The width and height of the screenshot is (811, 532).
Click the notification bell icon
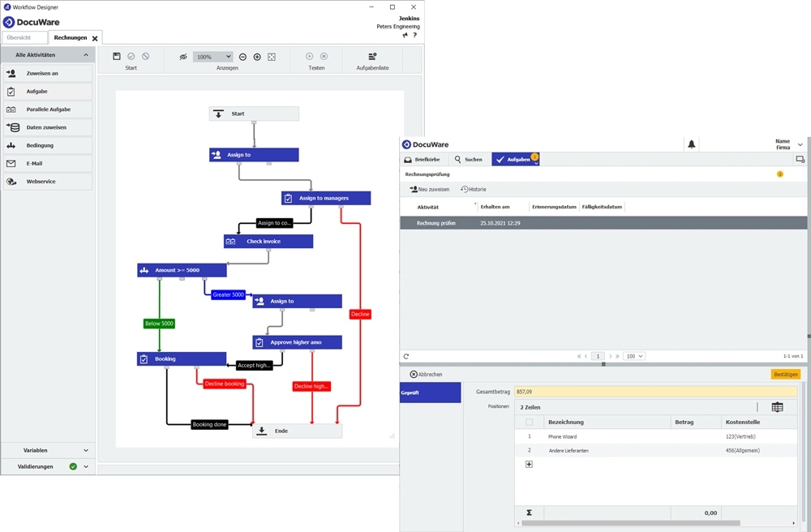692,145
